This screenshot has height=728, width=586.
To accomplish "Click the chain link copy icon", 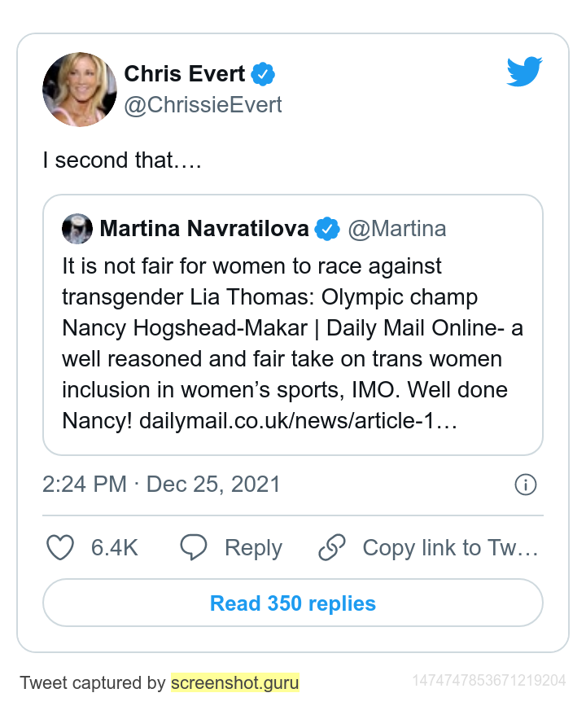I will (332, 547).
